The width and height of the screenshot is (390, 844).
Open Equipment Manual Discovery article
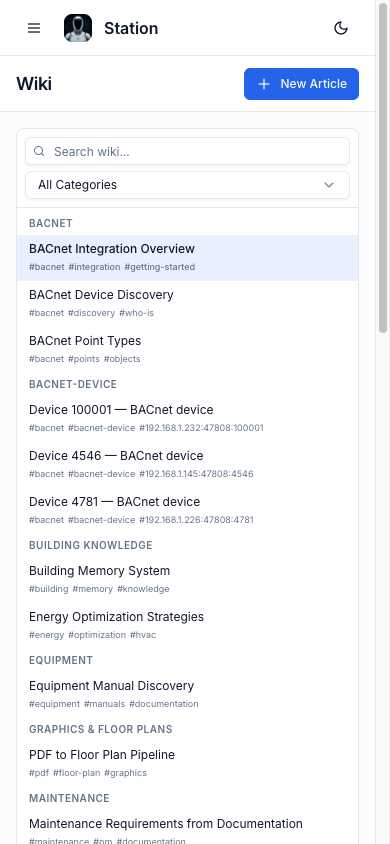pyautogui.click(x=187, y=694)
